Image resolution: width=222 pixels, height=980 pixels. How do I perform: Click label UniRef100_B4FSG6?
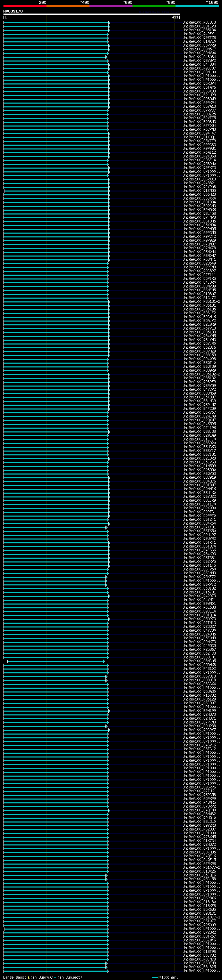point(199,550)
